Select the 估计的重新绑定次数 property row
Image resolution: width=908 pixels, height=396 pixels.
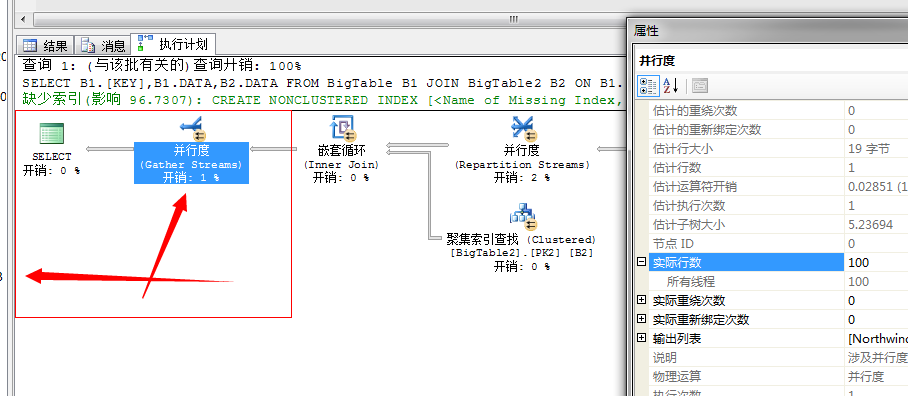tap(778, 129)
